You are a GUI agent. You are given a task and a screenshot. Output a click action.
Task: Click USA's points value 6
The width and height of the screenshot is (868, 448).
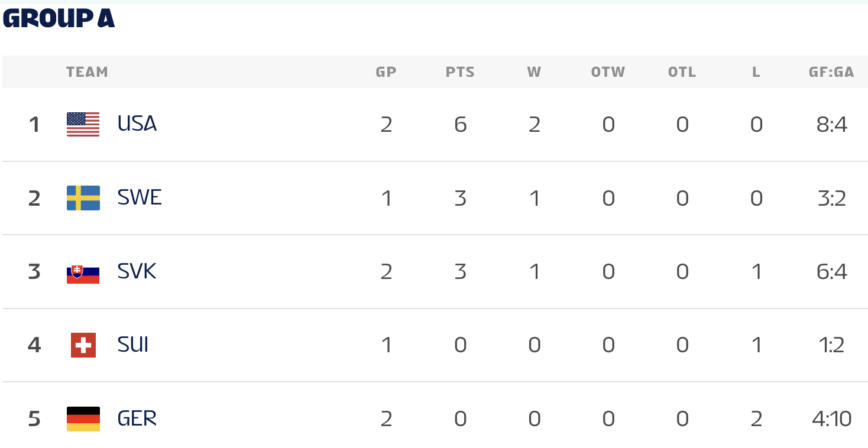click(461, 125)
